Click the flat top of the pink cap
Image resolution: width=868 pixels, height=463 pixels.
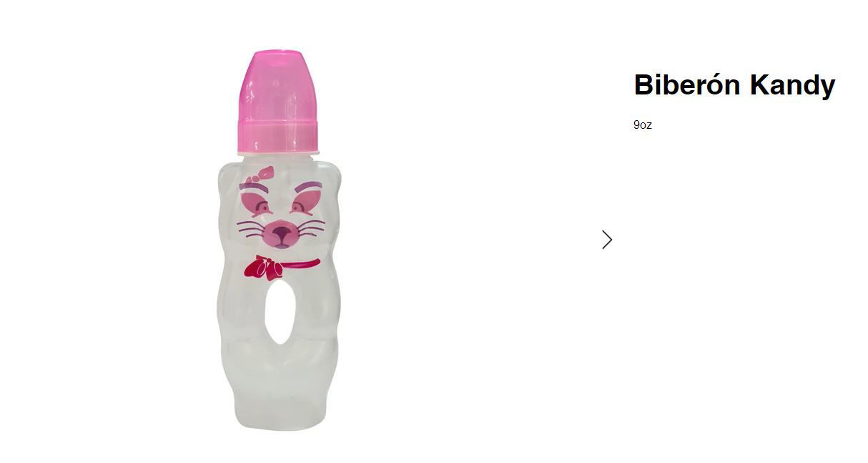[277, 54]
